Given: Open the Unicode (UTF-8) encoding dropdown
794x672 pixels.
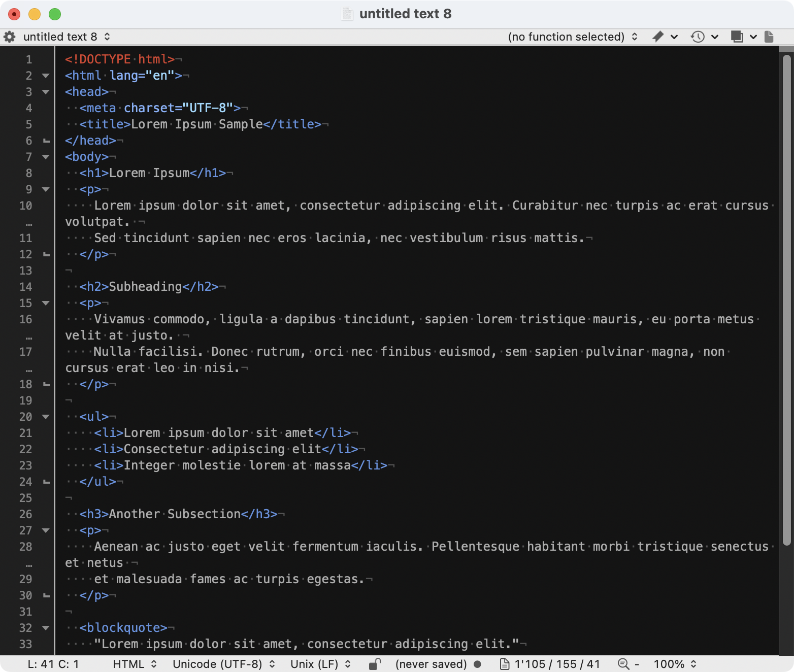Looking at the screenshot, I should pos(223,664).
